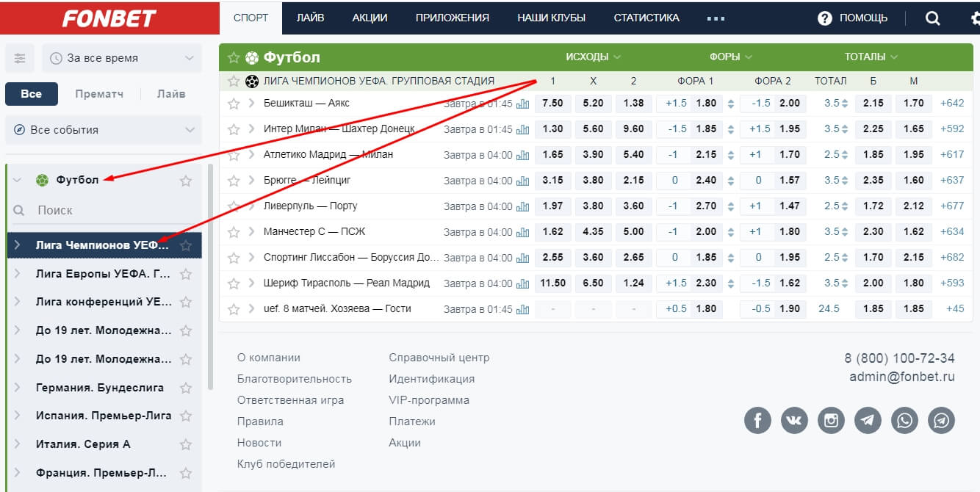The image size is (980, 492).
Task: Open О компании footer link
Action: (269, 358)
